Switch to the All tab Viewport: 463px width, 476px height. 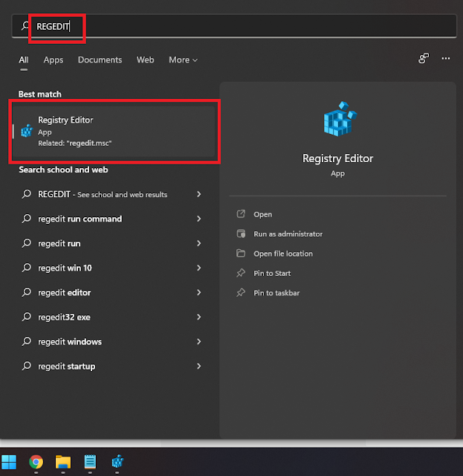[x=24, y=59]
